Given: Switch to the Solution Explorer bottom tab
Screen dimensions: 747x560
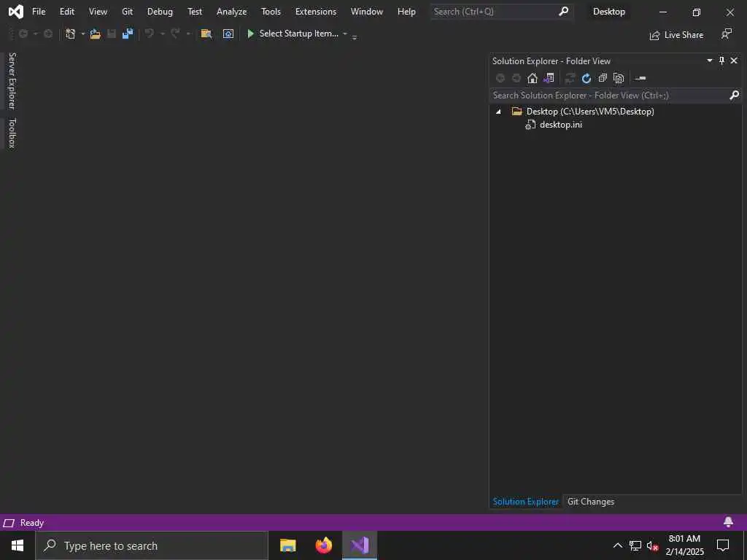Looking at the screenshot, I should point(525,502).
